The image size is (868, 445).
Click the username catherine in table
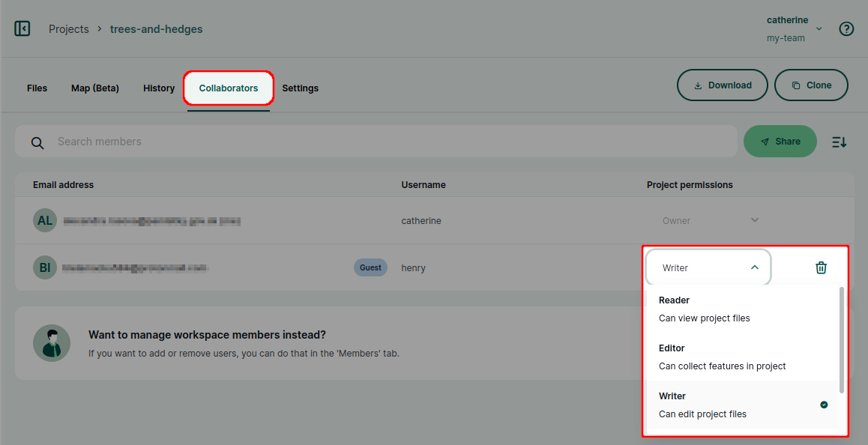421,221
